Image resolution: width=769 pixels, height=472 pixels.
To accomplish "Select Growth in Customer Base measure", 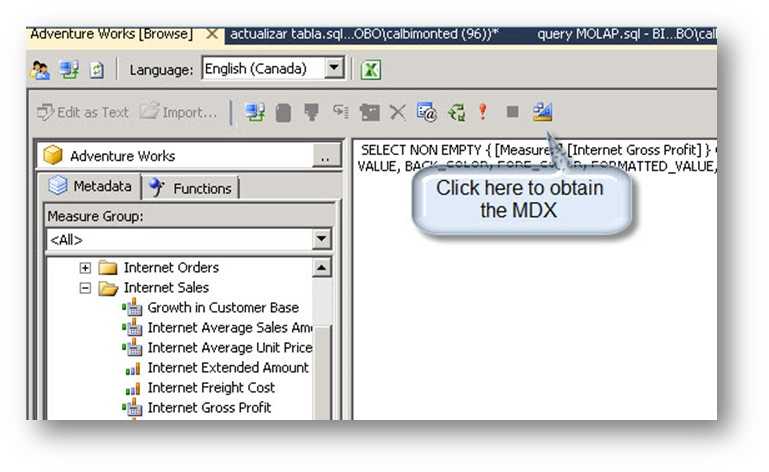I will (223, 308).
